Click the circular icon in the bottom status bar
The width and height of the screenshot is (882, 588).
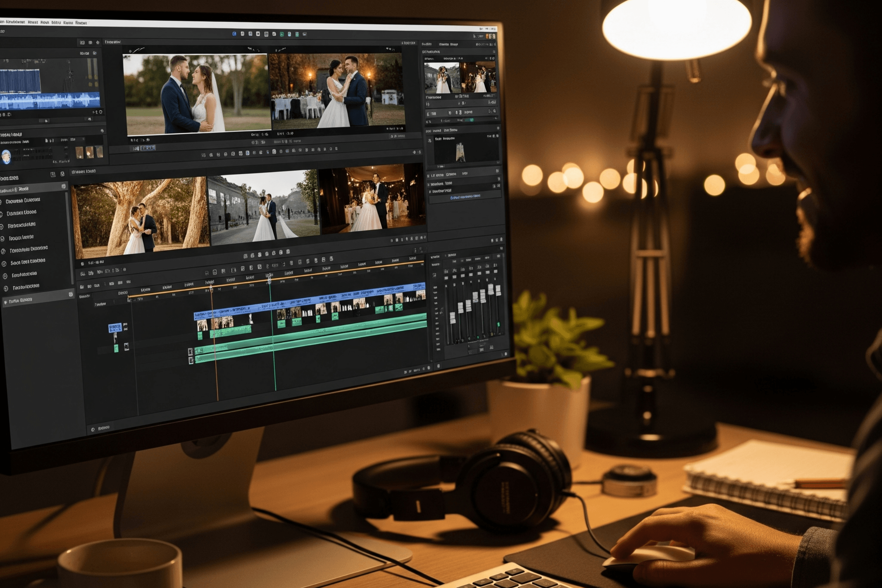pos(93,430)
